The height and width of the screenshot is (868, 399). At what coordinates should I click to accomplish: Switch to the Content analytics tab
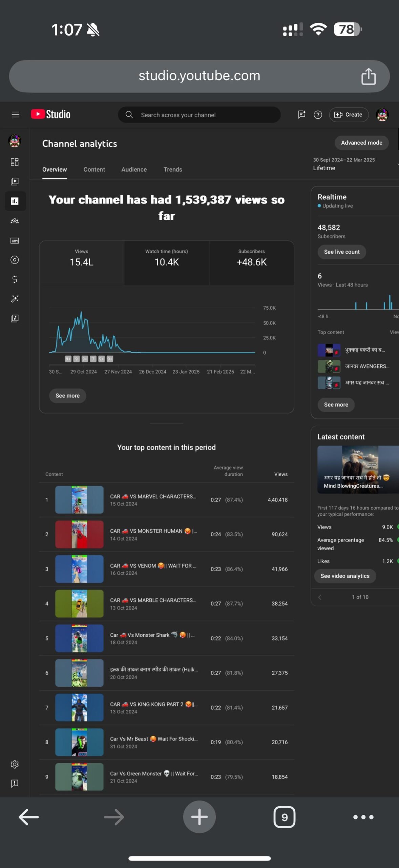pos(94,170)
